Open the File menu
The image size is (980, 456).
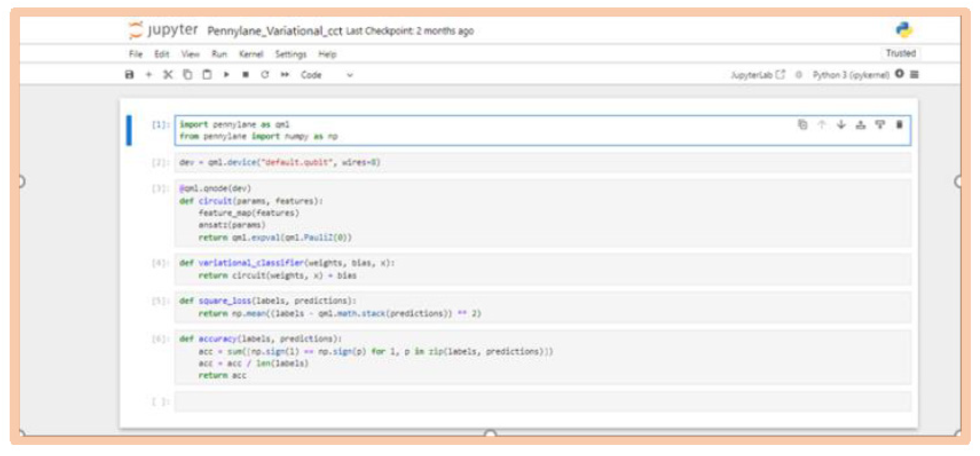coord(136,54)
